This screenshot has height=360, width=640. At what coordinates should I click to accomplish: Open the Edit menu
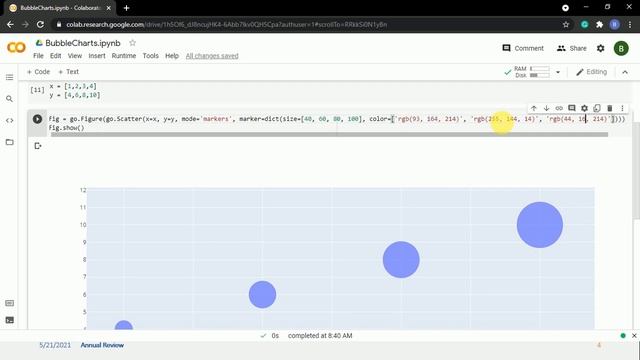(56, 56)
